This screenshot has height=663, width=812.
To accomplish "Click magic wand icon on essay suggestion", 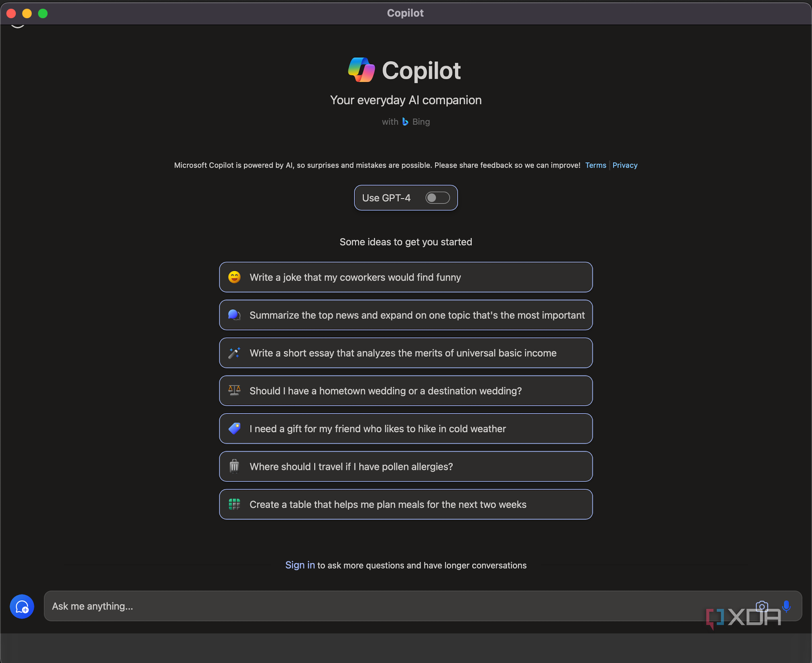I will (234, 353).
